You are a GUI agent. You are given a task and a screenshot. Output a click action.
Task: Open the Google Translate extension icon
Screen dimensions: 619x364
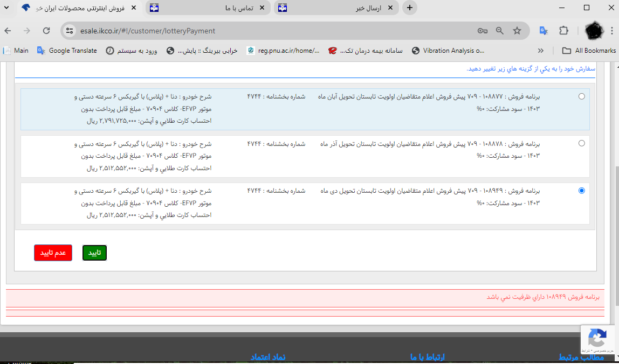544,31
